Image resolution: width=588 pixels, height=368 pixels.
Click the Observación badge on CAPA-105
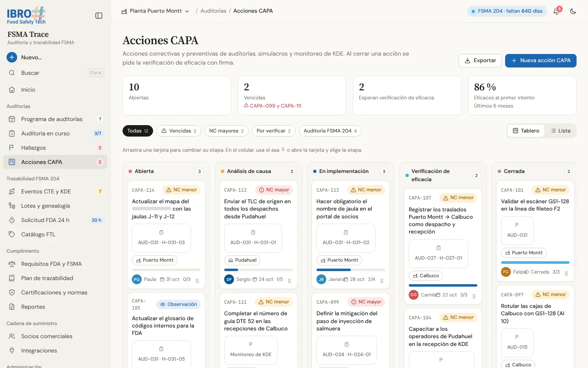coord(178,304)
